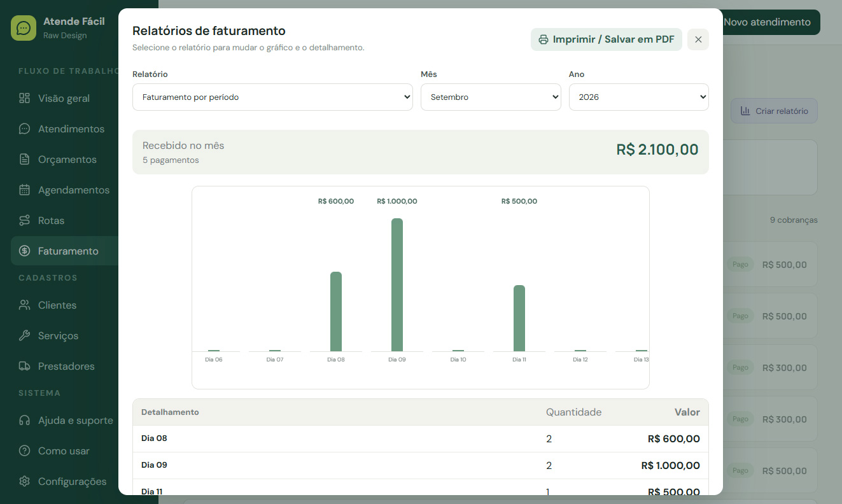Click the Configurações gear icon
Viewport: 842px width, 504px height.
click(x=24, y=481)
